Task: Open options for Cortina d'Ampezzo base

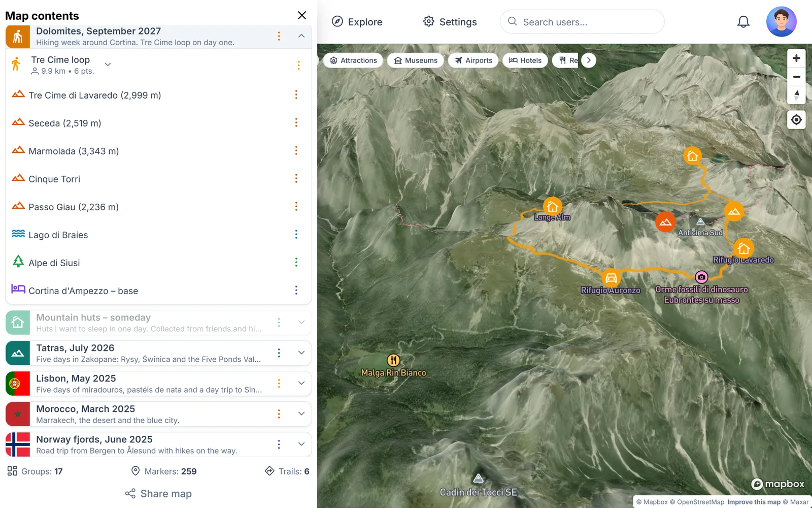Action: click(296, 291)
